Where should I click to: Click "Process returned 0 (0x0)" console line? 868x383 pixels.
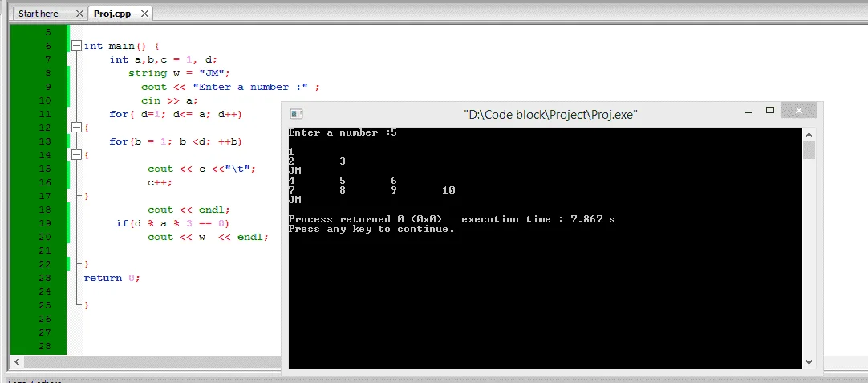[365, 219]
